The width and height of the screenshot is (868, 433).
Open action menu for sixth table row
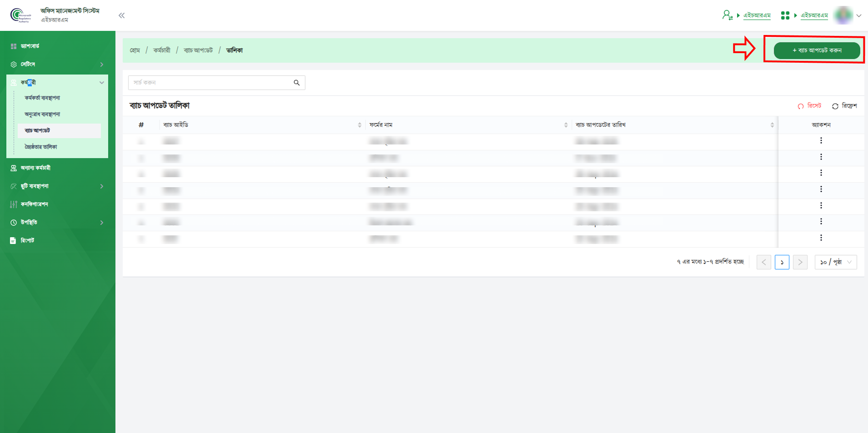click(821, 222)
